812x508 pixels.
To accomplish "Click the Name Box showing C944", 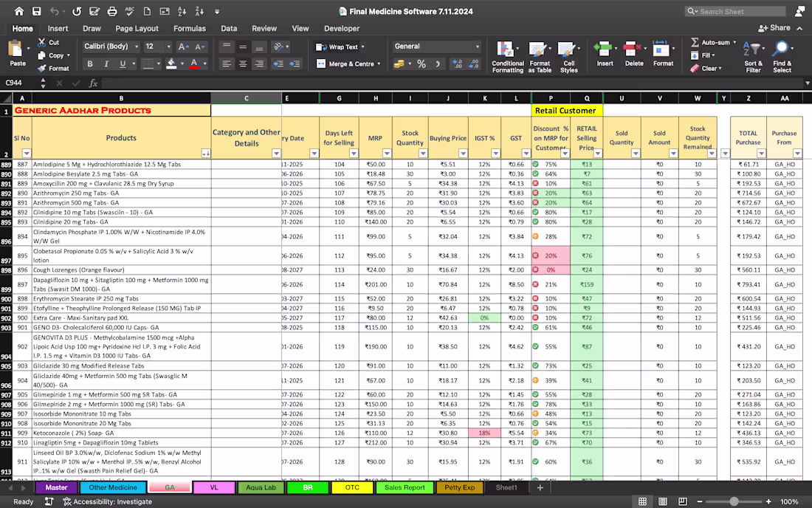I will tap(20, 83).
